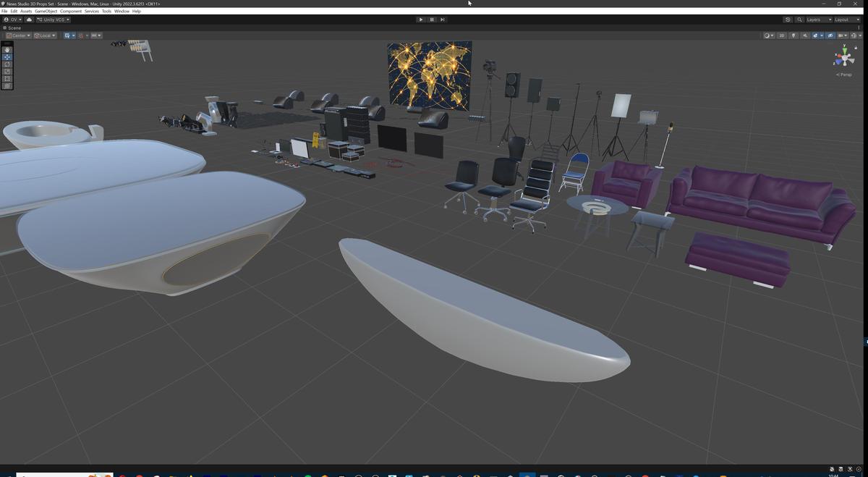Viewport: 868px width, 477px height.
Task: Toggle scene audio
Action: coord(804,35)
